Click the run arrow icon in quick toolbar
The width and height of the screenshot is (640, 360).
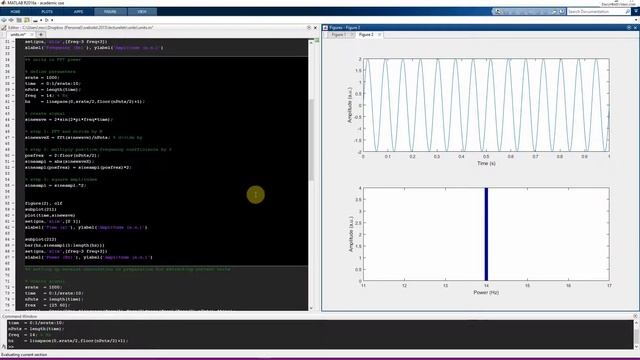pos(47,20)
